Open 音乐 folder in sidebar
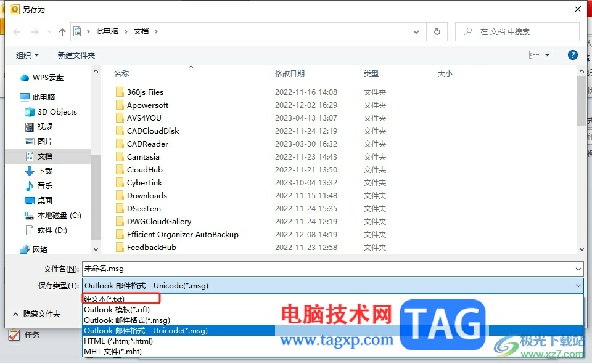Viewport: 592px width, 364px height. coord(39,185)
